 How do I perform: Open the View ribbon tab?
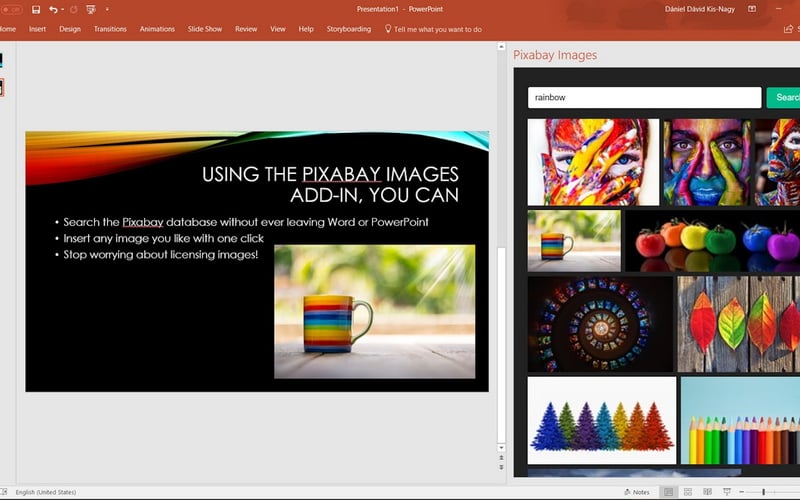[x=278, y=29]
